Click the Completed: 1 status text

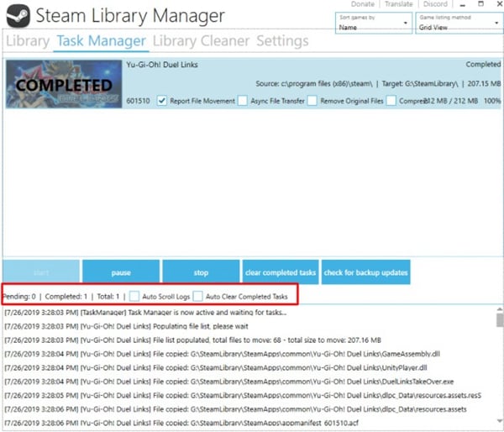pyautogui.click(x=66, y=297)
